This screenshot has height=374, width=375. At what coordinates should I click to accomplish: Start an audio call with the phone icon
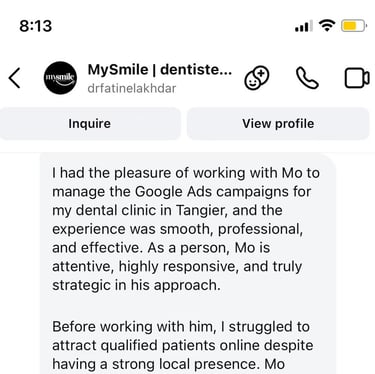click(x=307, y=78)
